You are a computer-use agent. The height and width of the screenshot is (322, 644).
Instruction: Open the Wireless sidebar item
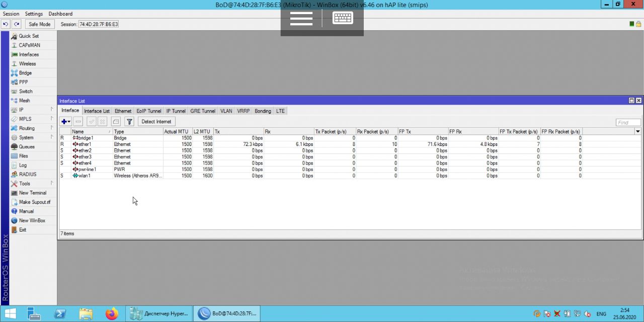(27, 64)
